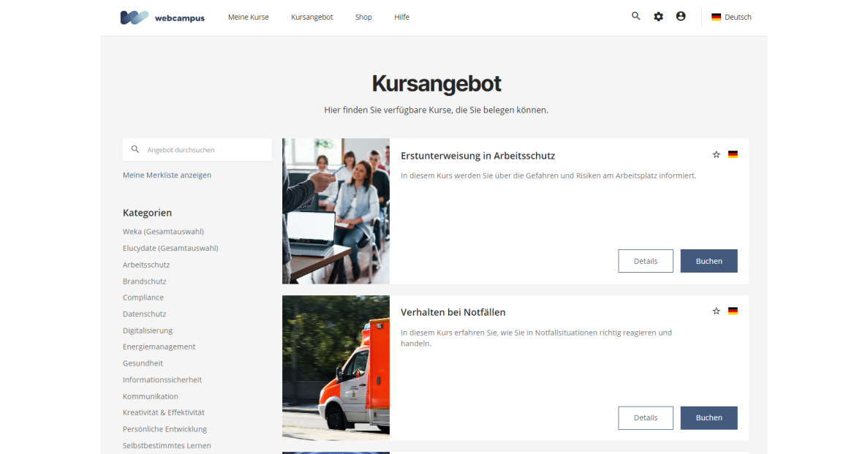Screen dimensions: 868x454
Task: Filter by Compliance category
Action: tap(143, 298)
